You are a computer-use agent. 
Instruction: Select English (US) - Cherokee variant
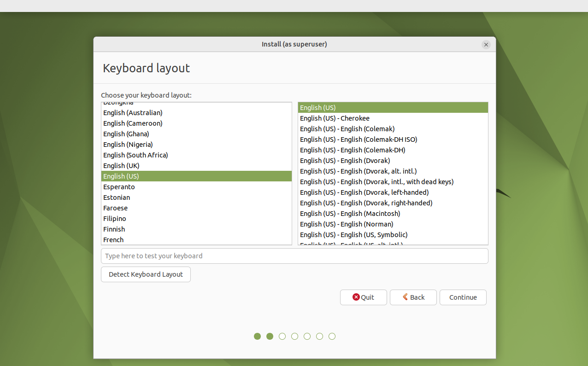pos(335,118)
